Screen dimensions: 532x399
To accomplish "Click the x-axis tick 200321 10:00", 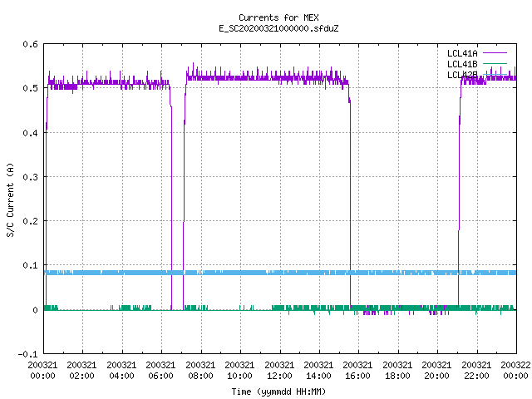I will pyautogui.click(x=239, y=371).
